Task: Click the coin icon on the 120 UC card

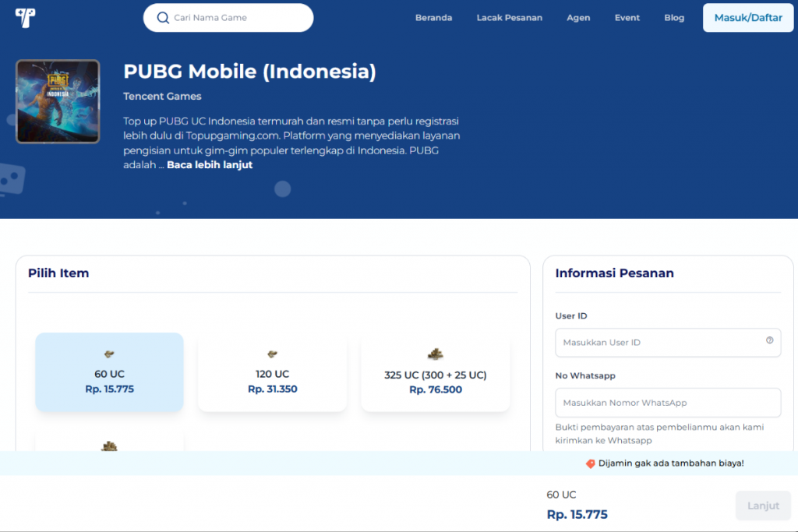Action: tap(272, 354)
